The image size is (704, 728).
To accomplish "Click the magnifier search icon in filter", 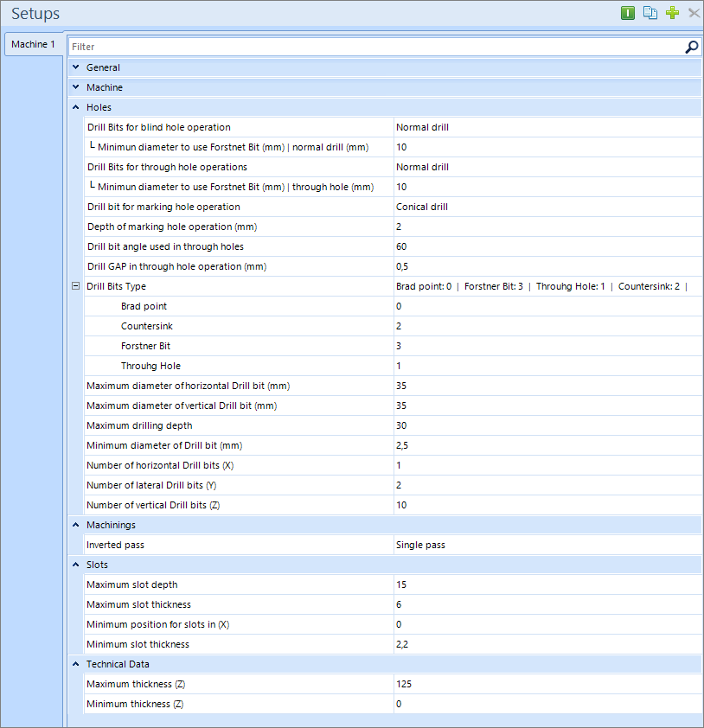I will [x=692, y=47].
